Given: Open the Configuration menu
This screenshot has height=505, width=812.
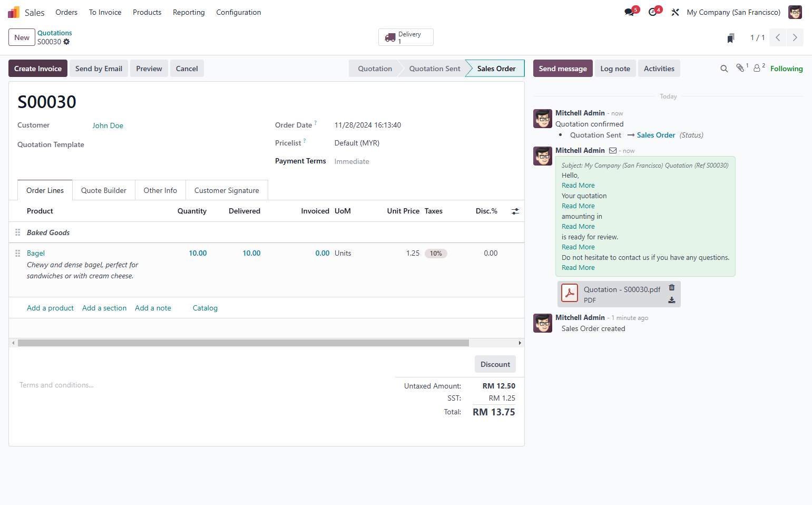Looking at the screenshot, I should (x=238, y=12).
